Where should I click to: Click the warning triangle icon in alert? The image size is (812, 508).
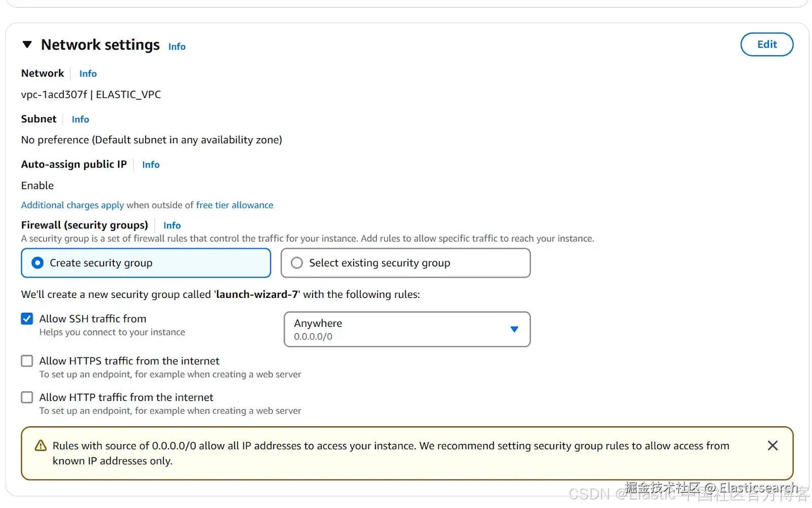(41, 446)
